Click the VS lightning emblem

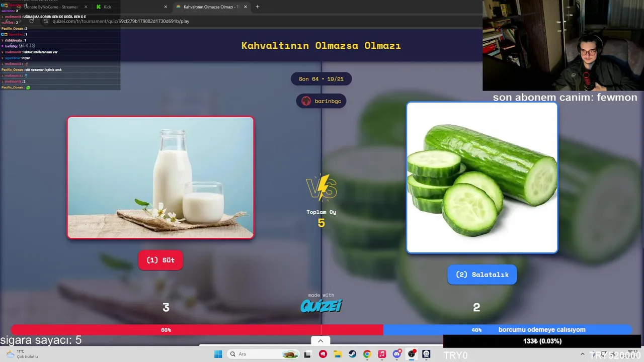point(321,188)
